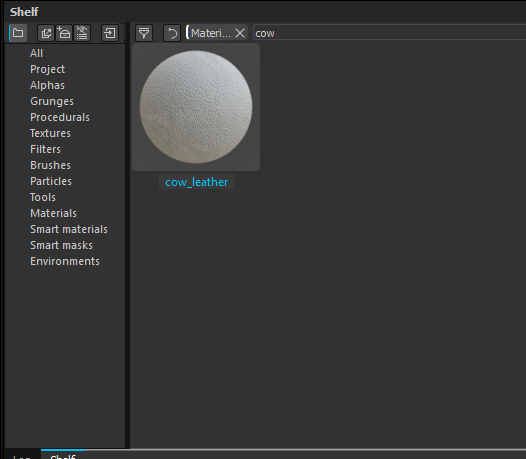
Task: Click the import resources icon
Action: (110, 33)
